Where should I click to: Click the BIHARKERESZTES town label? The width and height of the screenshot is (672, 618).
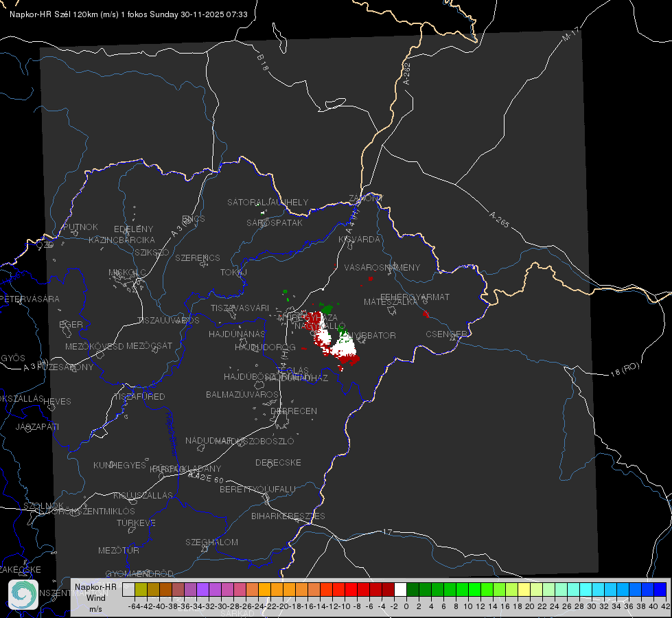click(288, 516)
